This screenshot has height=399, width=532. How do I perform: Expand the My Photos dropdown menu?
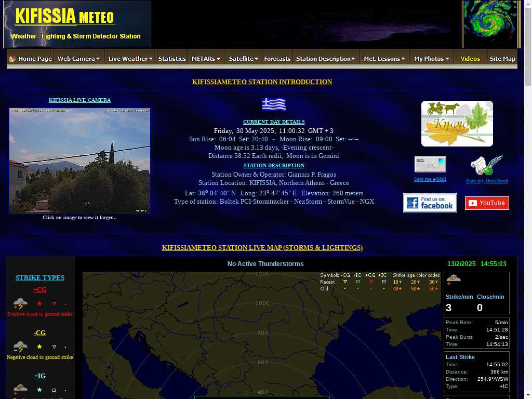pos(431,59)
